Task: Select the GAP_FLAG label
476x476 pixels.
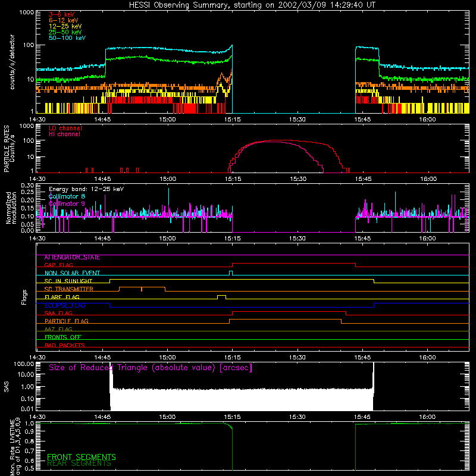Action: point(58,265)
